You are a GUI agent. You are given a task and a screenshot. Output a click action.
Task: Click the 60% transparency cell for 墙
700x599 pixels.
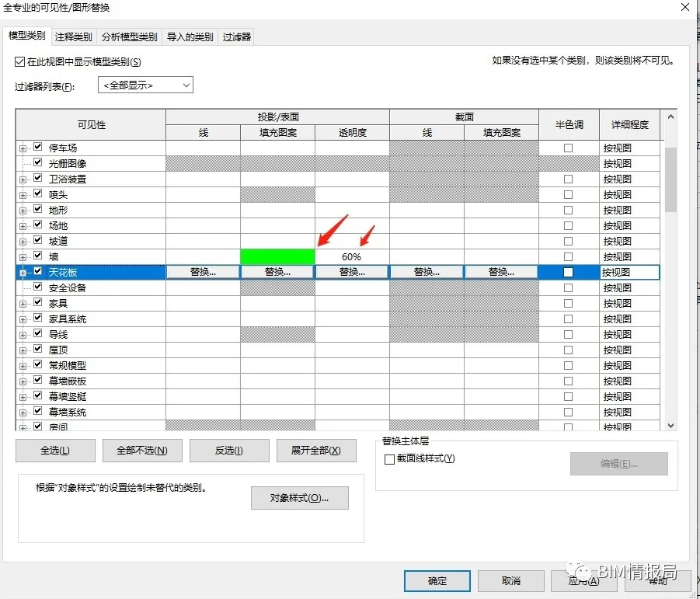point(350,256)
